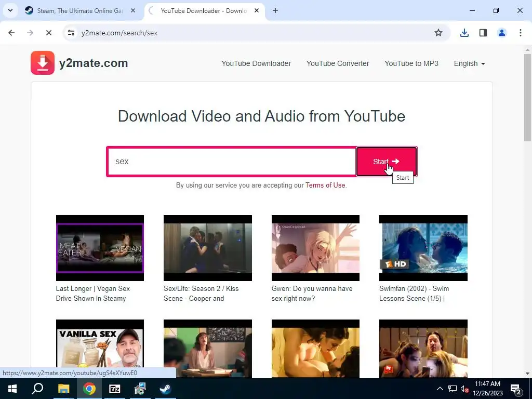The height and width of the screenshot is (399, 532).
Task: Close the YouTube Downloader tab
Action: (257, 10)
